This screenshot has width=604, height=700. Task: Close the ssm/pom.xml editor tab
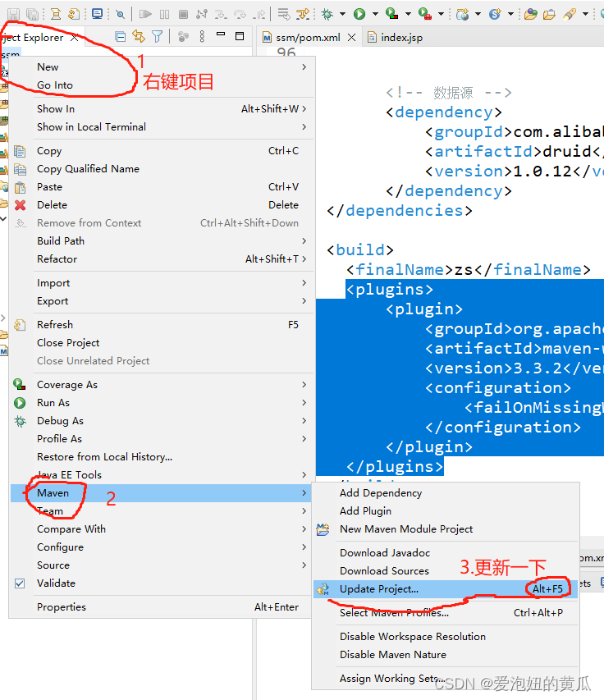(x=352, y=38)
